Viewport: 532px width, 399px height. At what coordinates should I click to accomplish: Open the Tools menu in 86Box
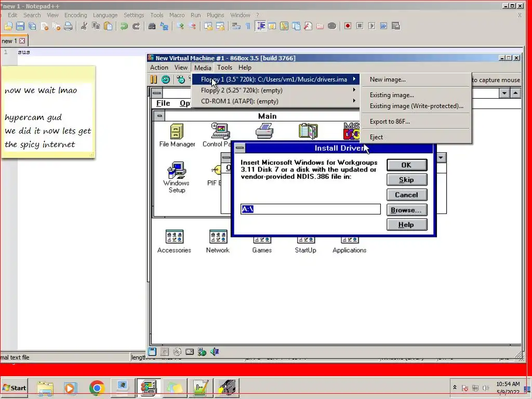(x=224, y=68)
